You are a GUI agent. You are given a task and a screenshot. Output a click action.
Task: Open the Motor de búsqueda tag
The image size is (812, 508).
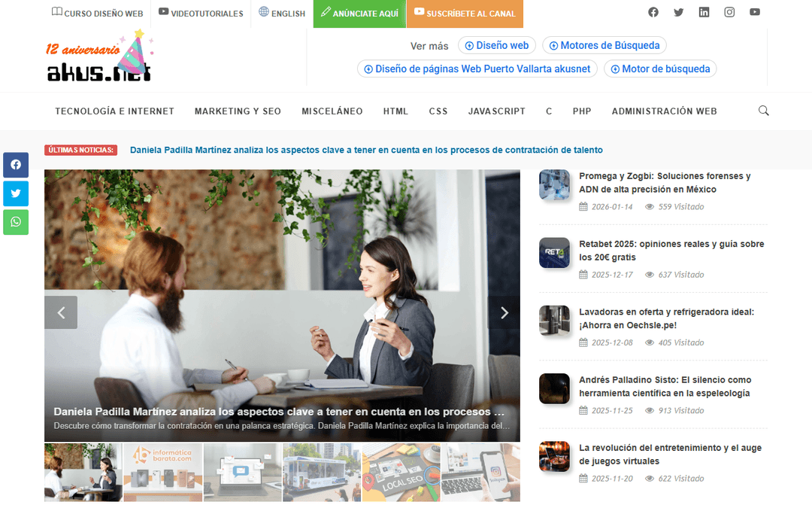[660, 69]
